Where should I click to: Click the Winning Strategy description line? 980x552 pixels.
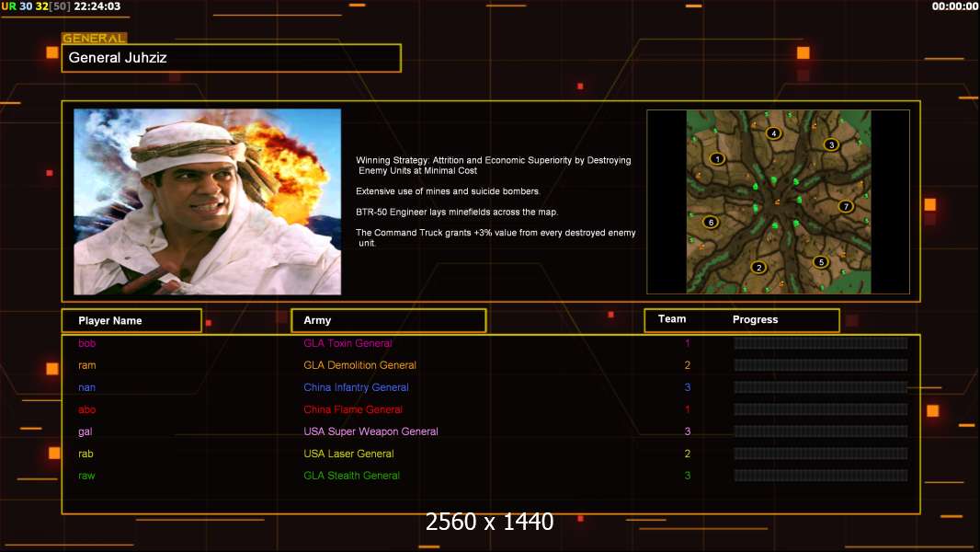tap(494, 165)
